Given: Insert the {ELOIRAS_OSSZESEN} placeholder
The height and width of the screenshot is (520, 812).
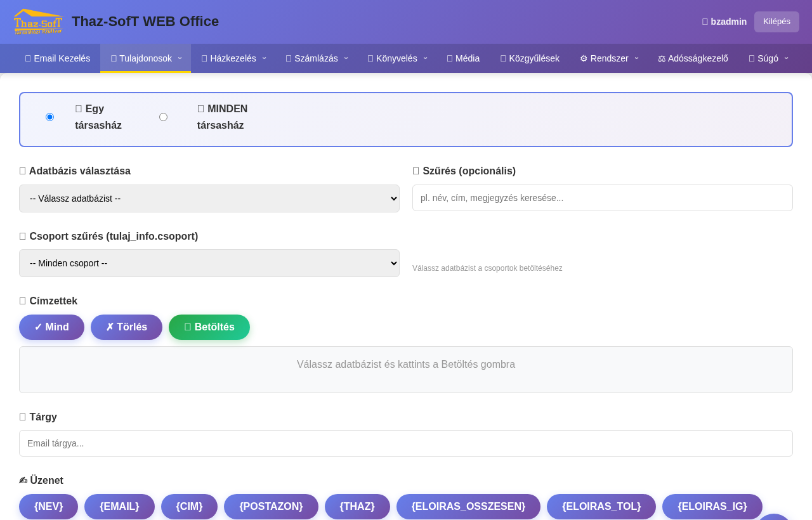Looking at the screenshot, I should coord(468,507).
